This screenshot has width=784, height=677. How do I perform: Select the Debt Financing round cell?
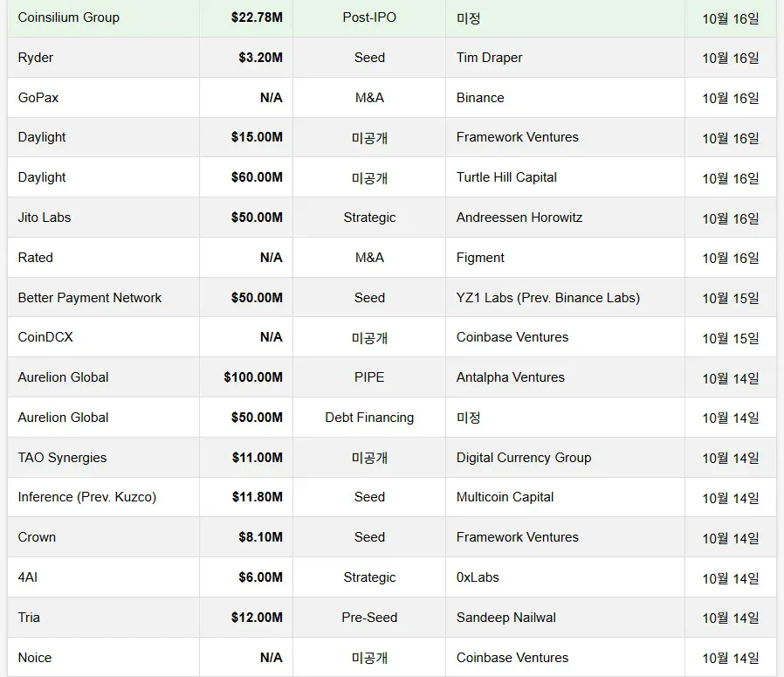pyautogui.click(x=369, y=418)
